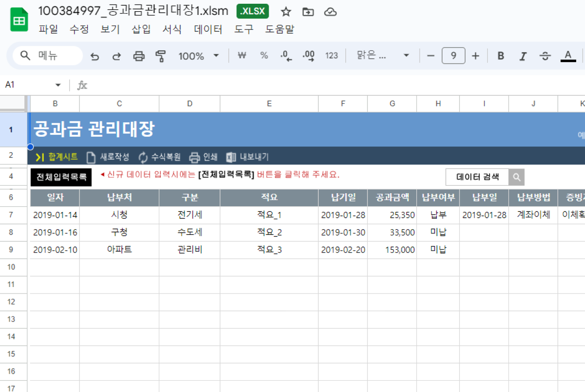
Task: Toggle strikethrough formatting
Action: click(545, 56)
